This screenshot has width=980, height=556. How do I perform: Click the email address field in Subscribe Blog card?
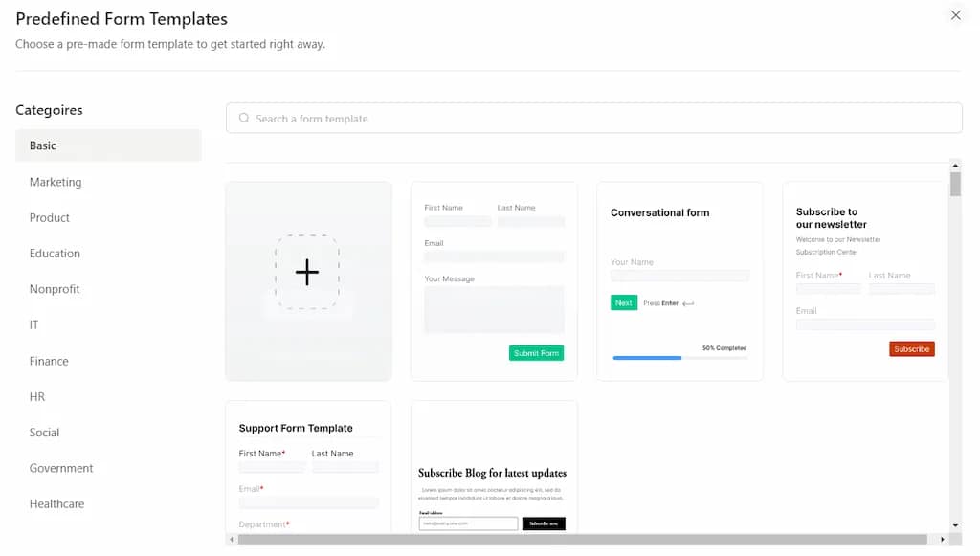click(468, 523)
